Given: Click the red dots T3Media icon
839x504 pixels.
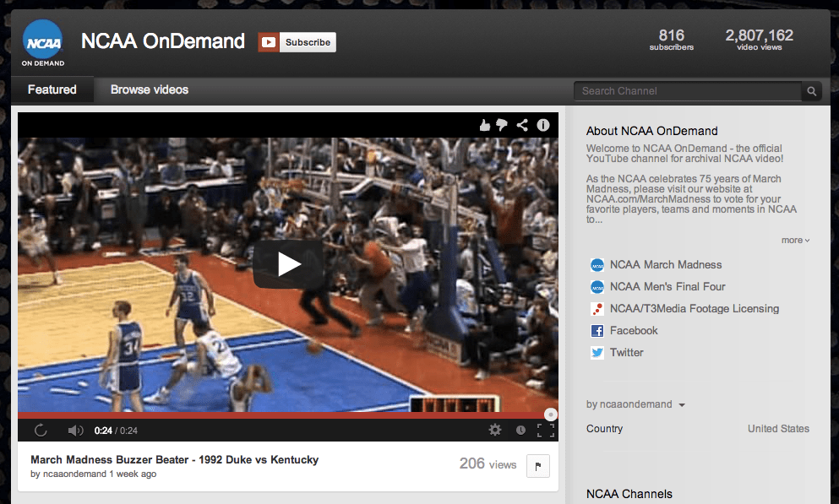Looking at the screenshot, I should pos(597,309).
